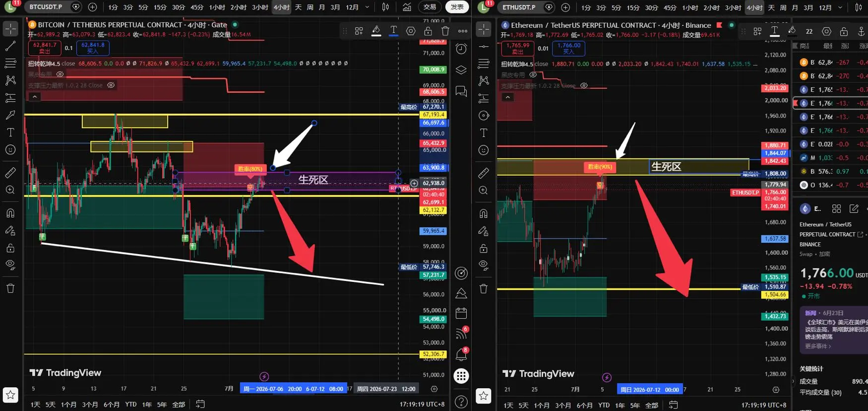Image resolution: width=868 pixels, height=411 pixels.
Task: Select 天 timeframe on BTC chart
Action: 298,7
